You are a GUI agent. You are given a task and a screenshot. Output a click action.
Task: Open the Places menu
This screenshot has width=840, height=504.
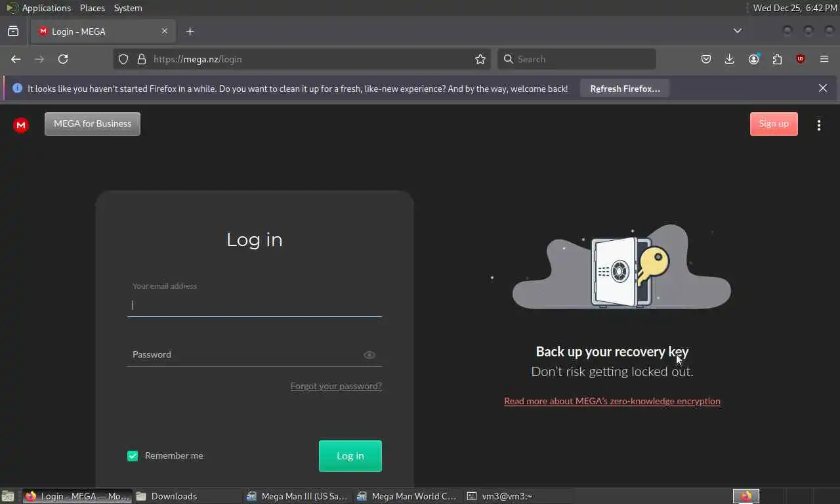(92, 8)
